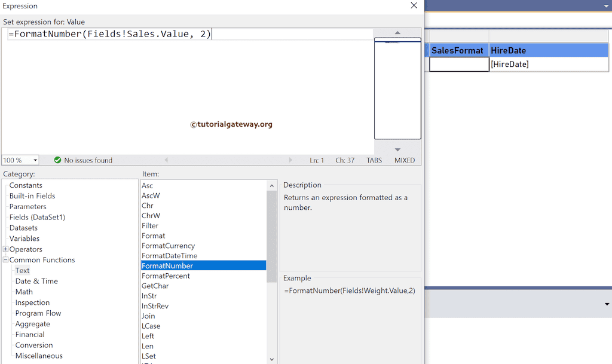Click the green No issues found icon
The height and width of the screenshot is (364, 612).
click(x=57, y=160)
